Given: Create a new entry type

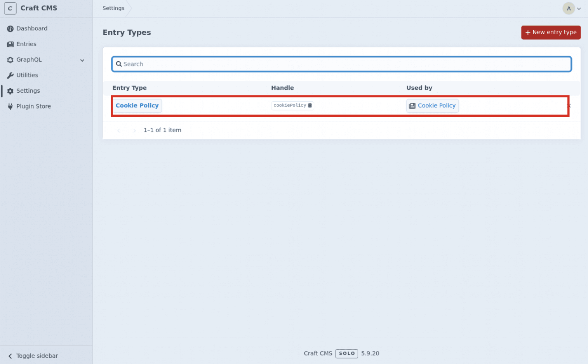Looking at the screenshot, I should click(x=551, y=32).
